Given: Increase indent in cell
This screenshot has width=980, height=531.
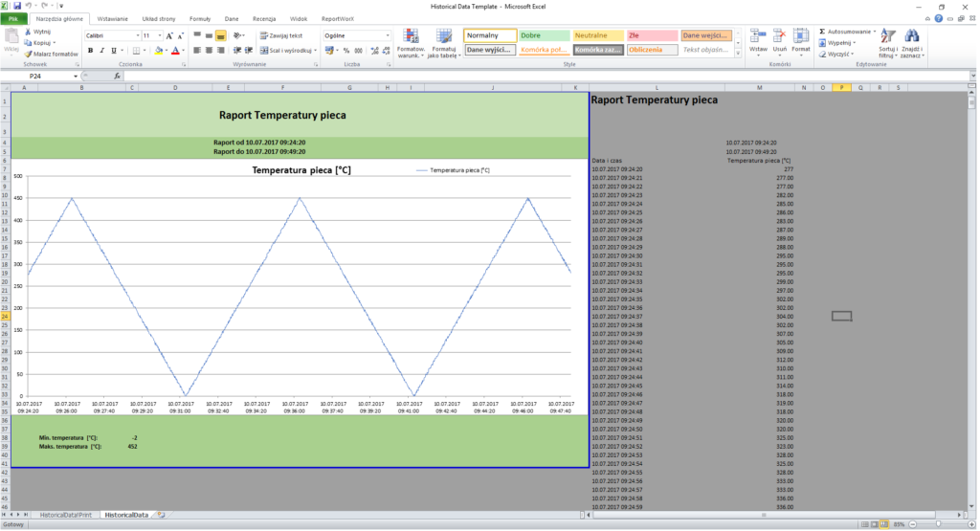Looking at the screenshot, I should pos(249,51).
